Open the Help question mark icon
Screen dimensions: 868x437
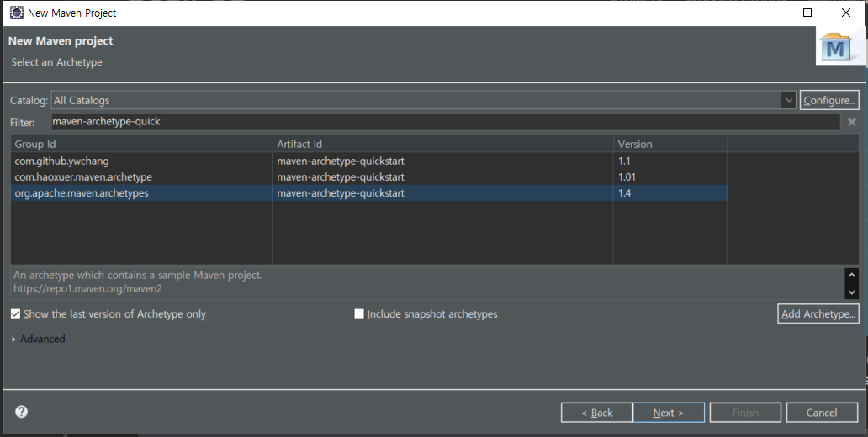coord(22,412)
